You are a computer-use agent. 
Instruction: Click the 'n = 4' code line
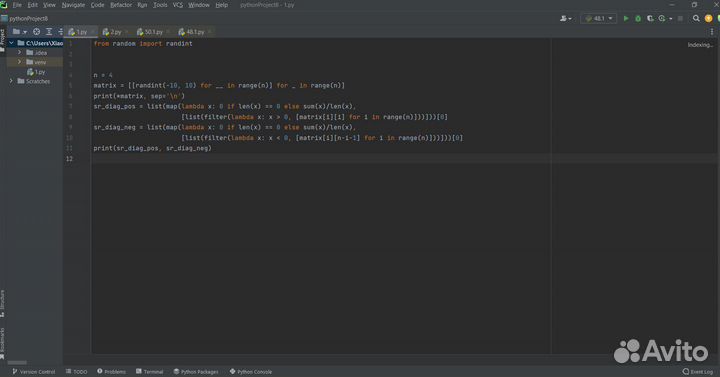point(103,75)
